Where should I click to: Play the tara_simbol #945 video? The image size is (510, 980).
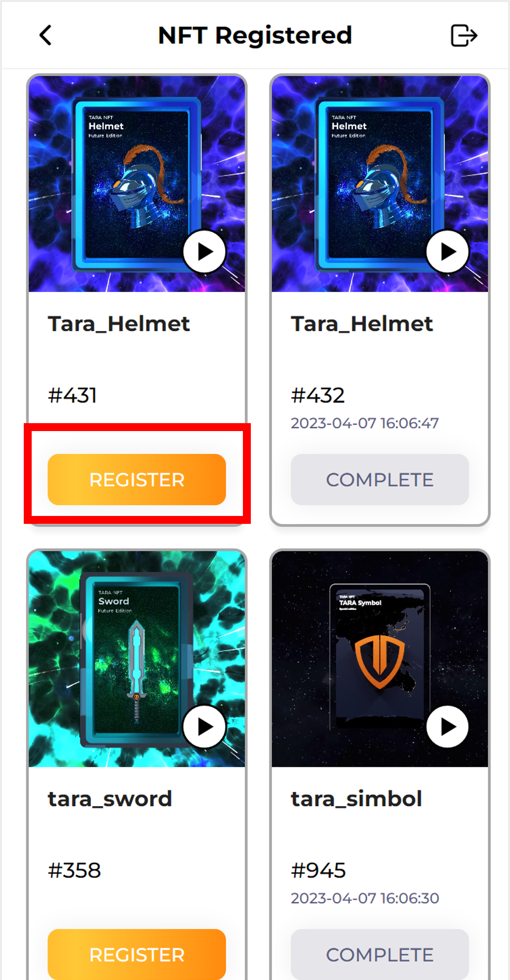[448, 727]
